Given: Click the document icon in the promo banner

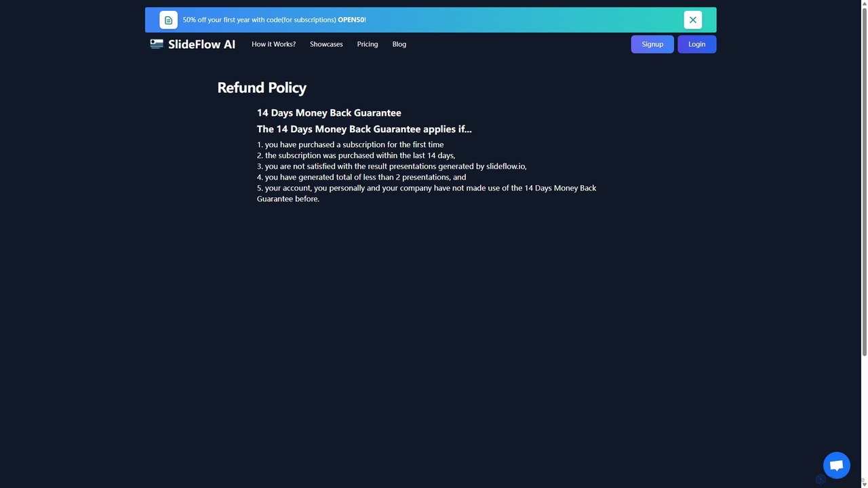Looking at the screenshot, I should (x=168, y=20).
